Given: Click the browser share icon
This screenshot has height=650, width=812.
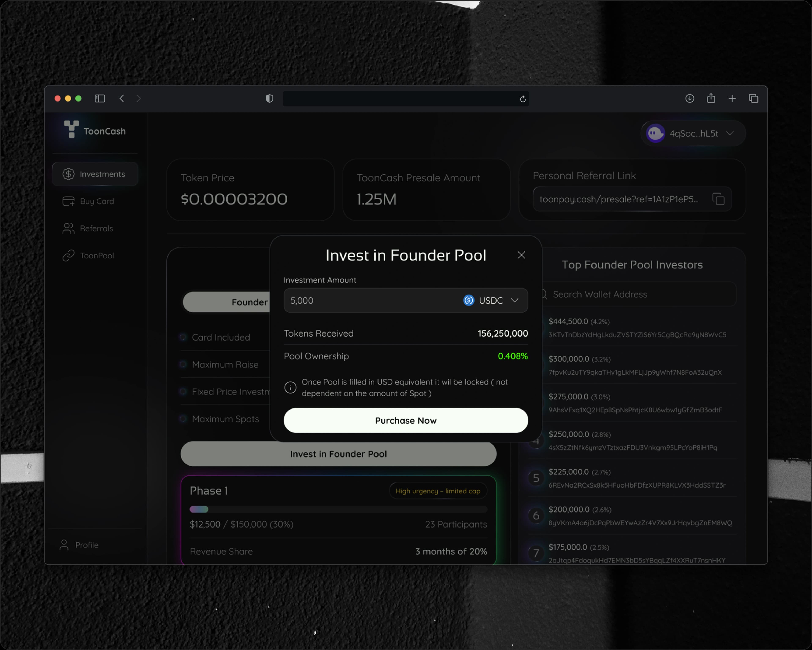Looking at the screenshot, I should tap(711, 98).
